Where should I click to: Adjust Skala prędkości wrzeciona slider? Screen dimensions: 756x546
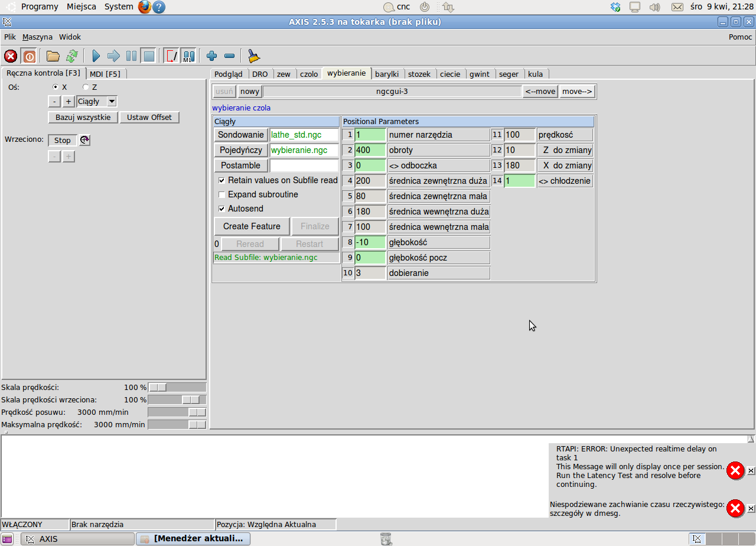pyautogui.click(x=177, y=400)
